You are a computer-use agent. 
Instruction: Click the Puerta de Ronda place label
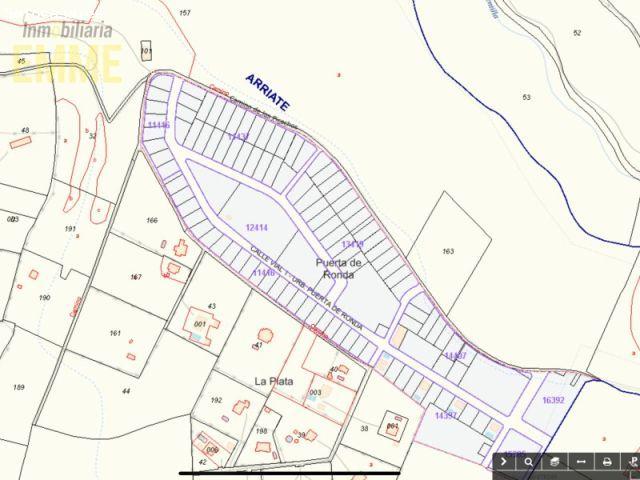pos(339,269)
